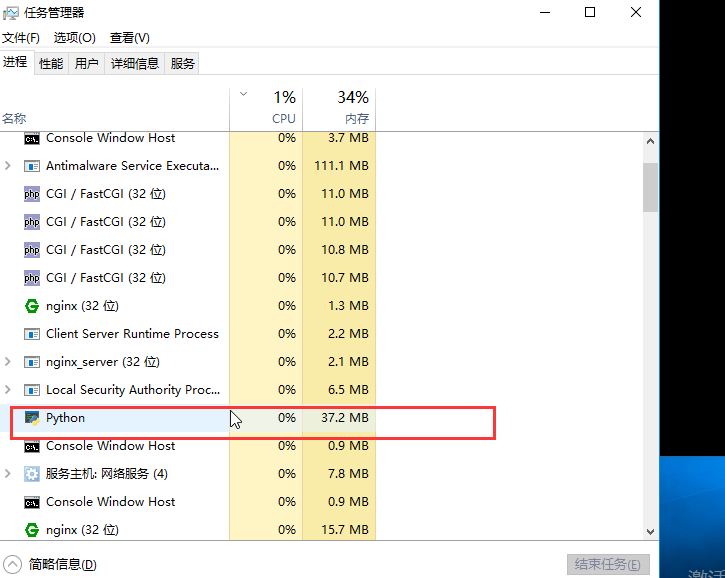Click the 服务主机: 网络服务 gear icon
This screenshot has height=578, width=725.
[32, 474]
